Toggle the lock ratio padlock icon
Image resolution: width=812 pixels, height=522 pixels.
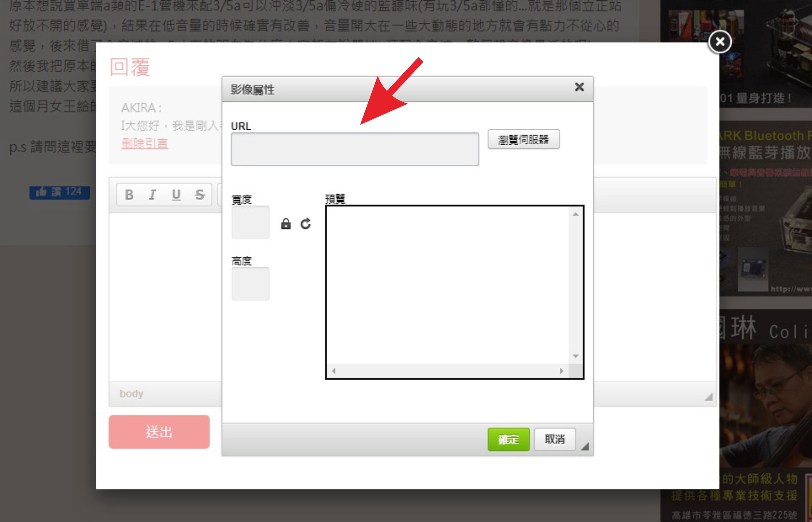pyautogui.click(x=286, y=224)
